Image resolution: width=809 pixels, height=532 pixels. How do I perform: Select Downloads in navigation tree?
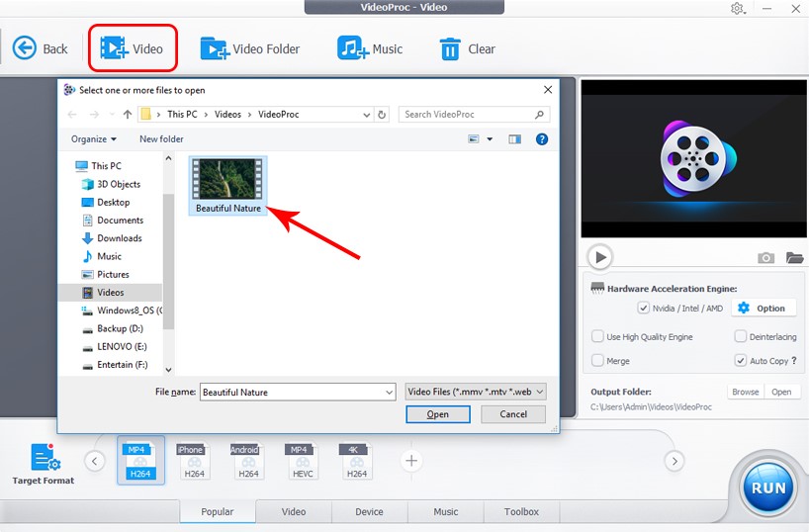tap(112, 238)
